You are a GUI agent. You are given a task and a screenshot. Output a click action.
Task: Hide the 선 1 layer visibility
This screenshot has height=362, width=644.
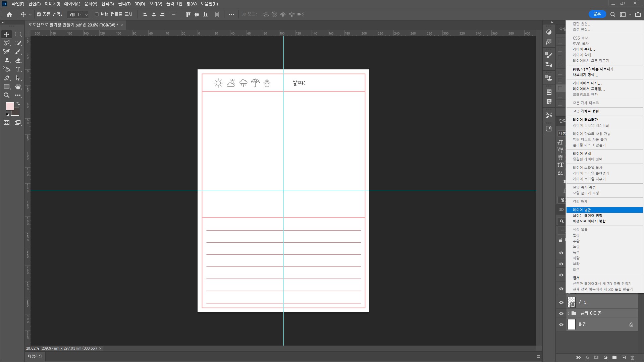coord(561,302)
